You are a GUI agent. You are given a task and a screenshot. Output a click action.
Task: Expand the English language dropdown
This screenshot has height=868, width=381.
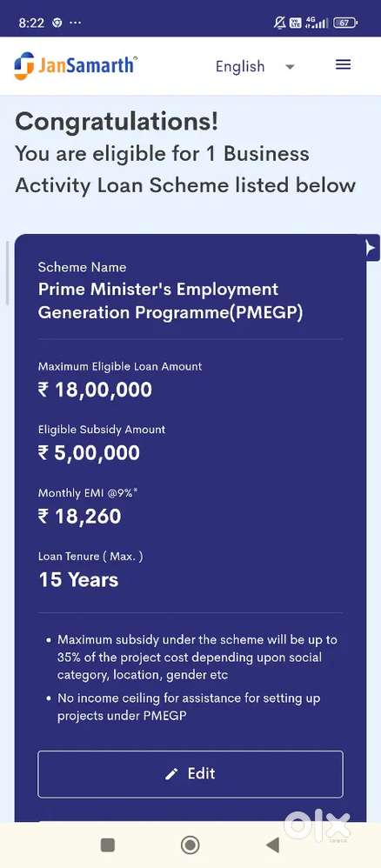(255, 66)
